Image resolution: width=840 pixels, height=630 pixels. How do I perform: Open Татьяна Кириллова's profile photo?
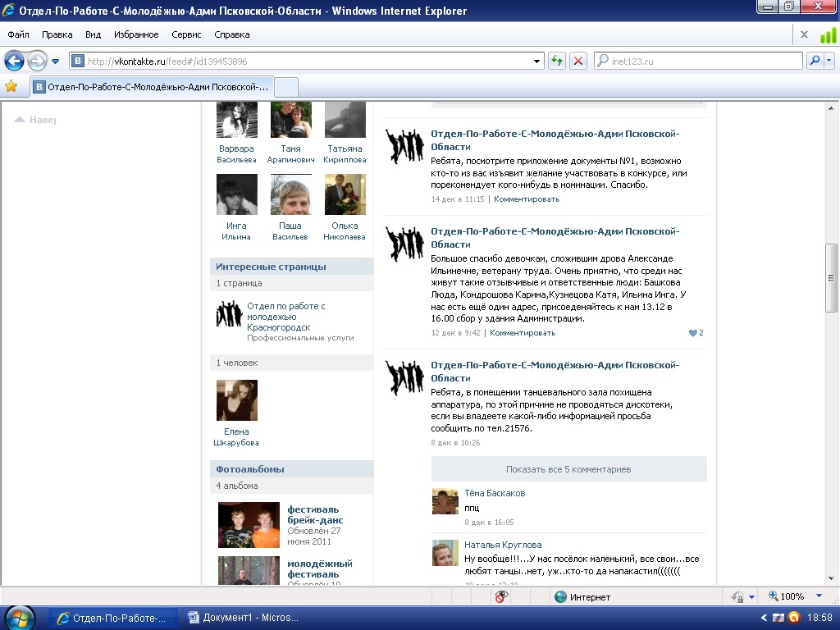[345, 120]
